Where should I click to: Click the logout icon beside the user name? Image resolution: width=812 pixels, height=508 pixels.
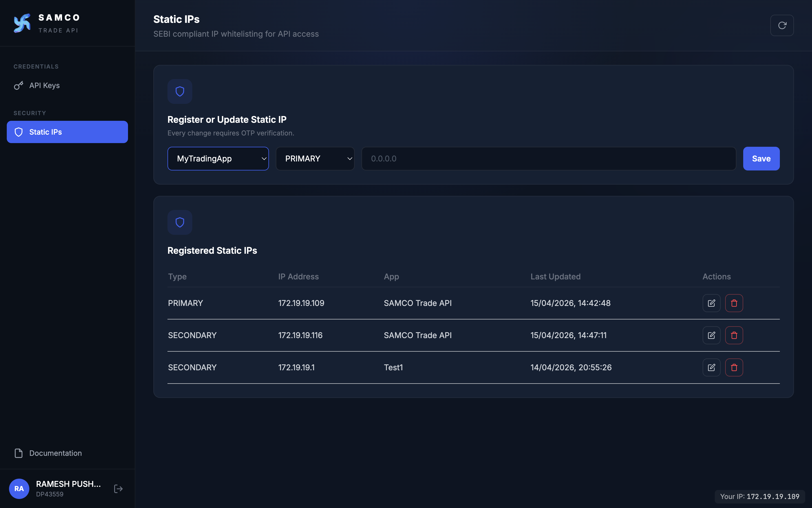coord(118,489)
